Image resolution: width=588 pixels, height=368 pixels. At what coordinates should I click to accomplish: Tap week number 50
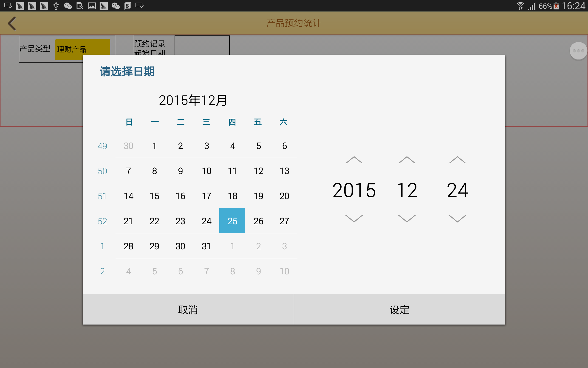click(102, 171)
